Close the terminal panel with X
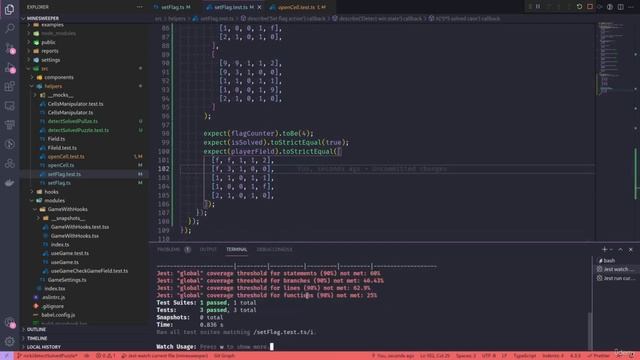This screenshot has height=360, width=640. (x=631, y=249)
